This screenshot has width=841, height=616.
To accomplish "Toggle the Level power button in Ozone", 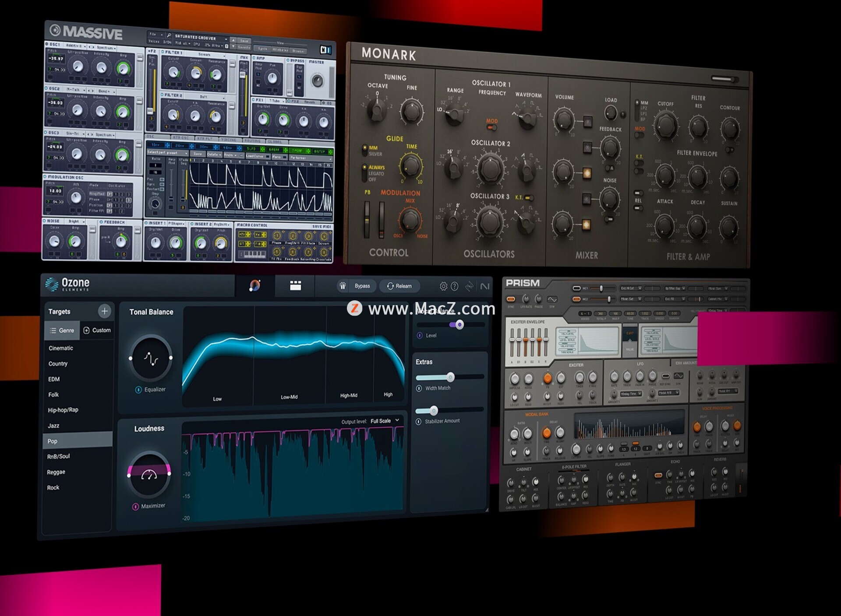I will point(420,335).
